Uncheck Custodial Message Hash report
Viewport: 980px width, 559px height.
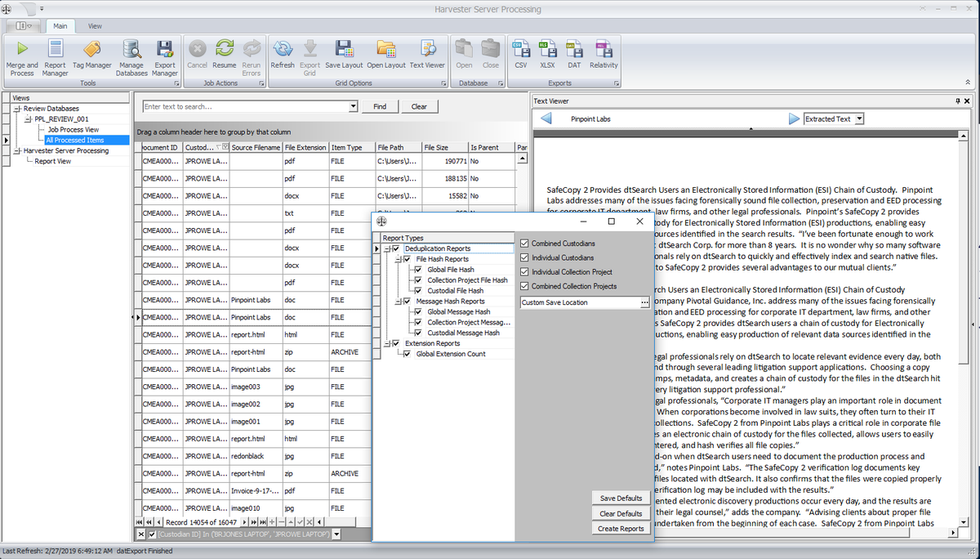point(419,333)
